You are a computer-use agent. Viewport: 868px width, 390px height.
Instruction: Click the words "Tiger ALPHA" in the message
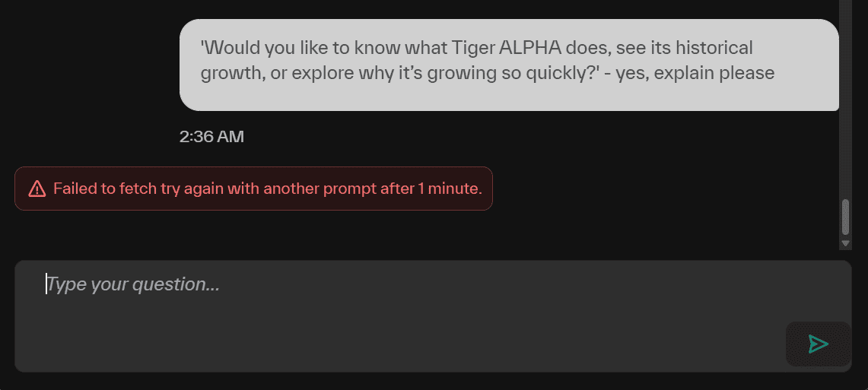[510, 48]
